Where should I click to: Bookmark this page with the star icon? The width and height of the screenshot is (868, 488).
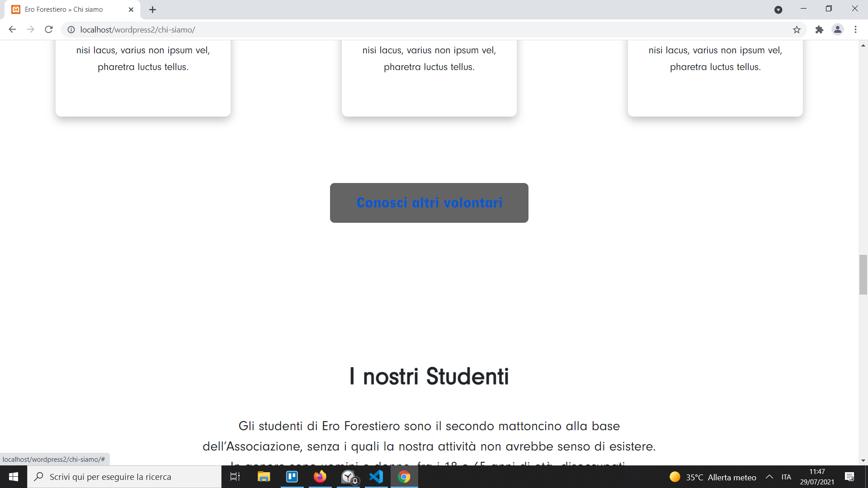pyautogui.click(x=797, y=29)
